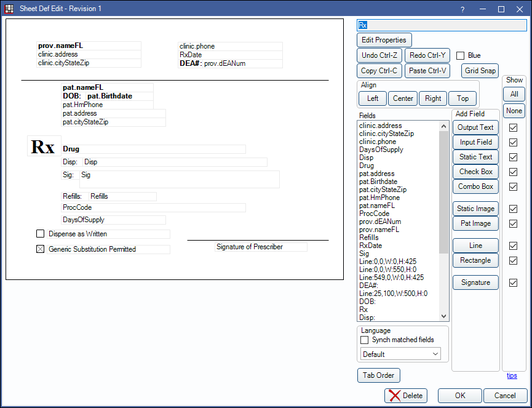Click the help question mark in title bar

tap(462, 9)
